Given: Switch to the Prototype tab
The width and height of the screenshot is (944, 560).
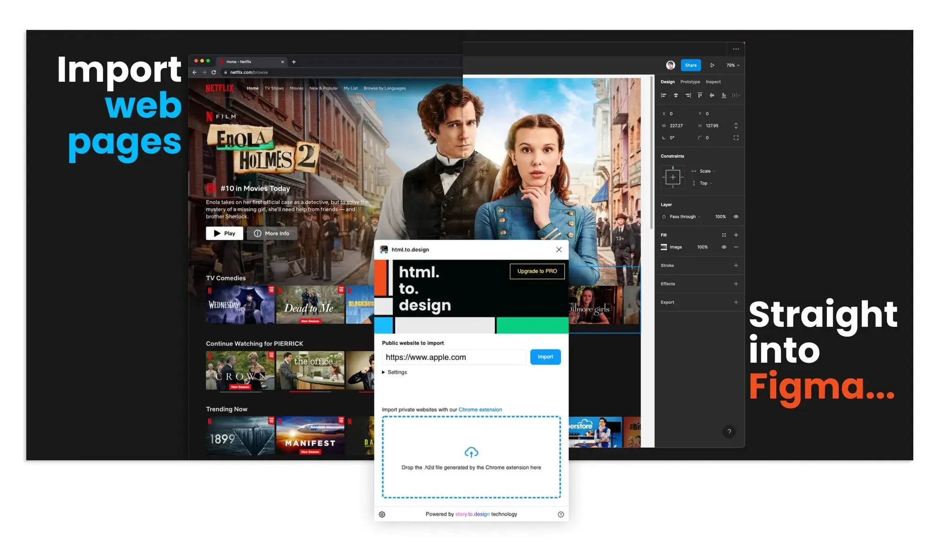Looking at the screenshot, I should tap(690, 82).
